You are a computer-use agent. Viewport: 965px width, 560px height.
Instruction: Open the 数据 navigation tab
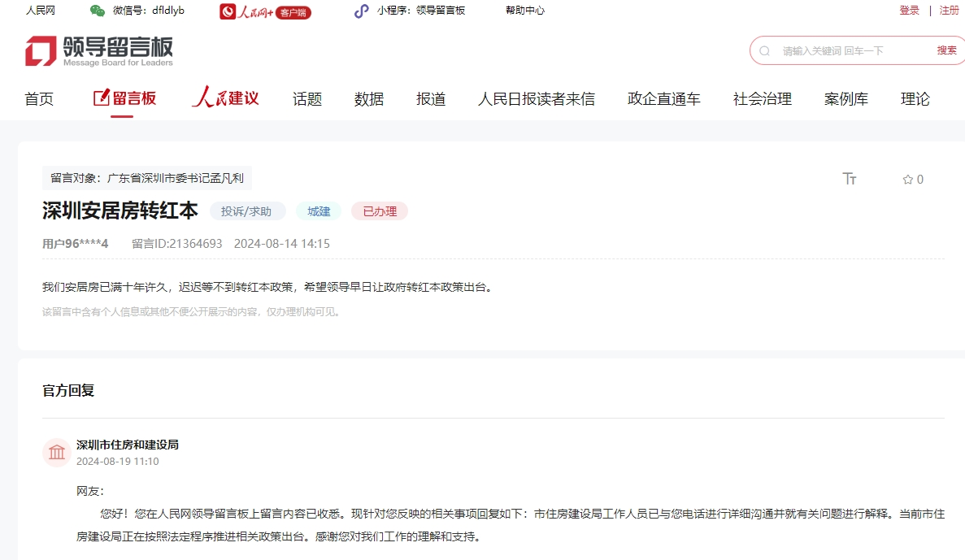pos(368,99)
